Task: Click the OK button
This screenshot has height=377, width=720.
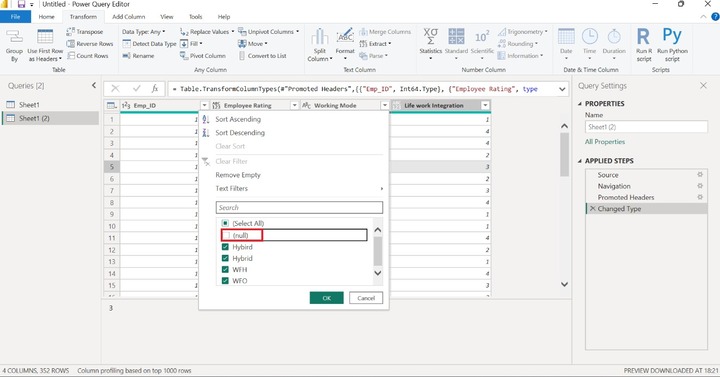Action: coord(326,298)
